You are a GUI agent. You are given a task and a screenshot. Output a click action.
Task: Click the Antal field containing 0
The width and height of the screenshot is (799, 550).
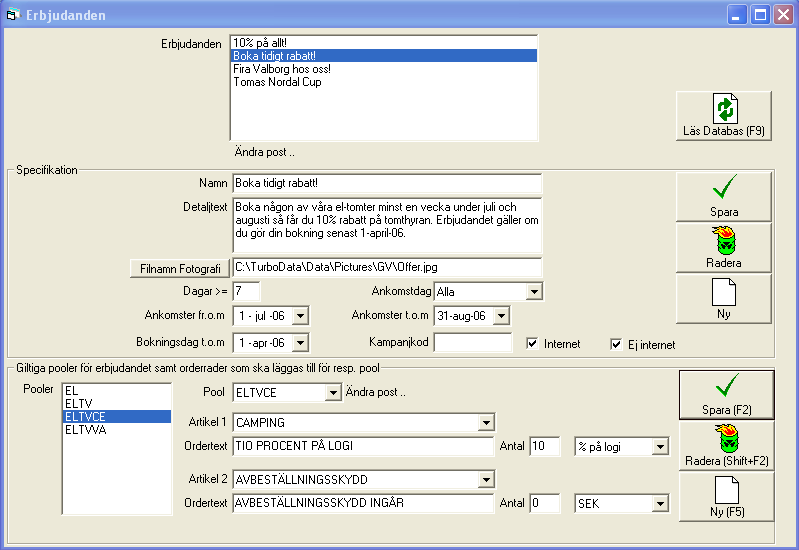click(545, 503)
